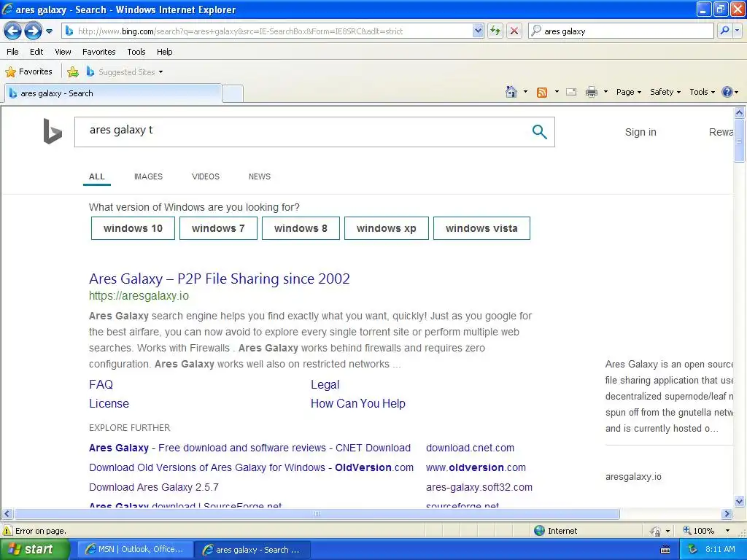Screen dimensions: 747x560
Task: Open the File menu
Action: (x=13, y=52)
